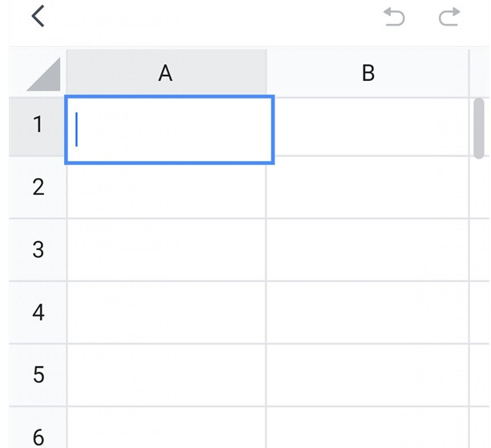Select cell B1
Image resolution: width=491 pixels, height=448 pixels.
pyautogui.click(x=367, y=127)
